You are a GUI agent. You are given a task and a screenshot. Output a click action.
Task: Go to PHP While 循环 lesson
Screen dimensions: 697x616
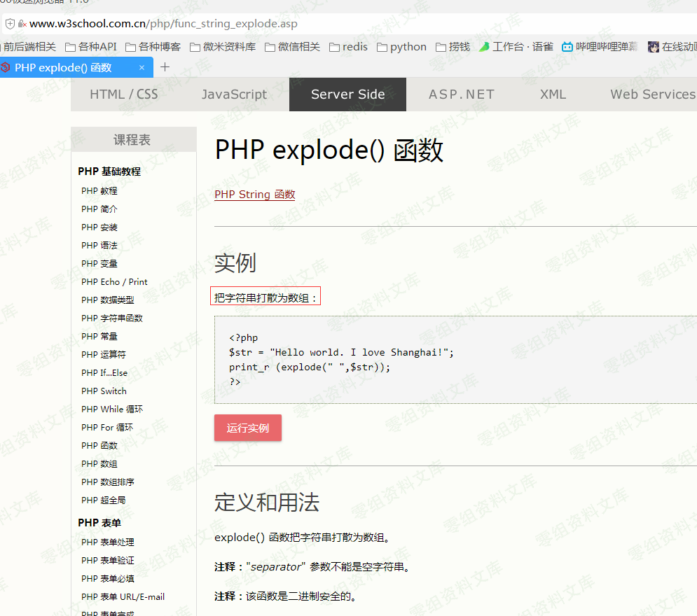tap(112, 409)
